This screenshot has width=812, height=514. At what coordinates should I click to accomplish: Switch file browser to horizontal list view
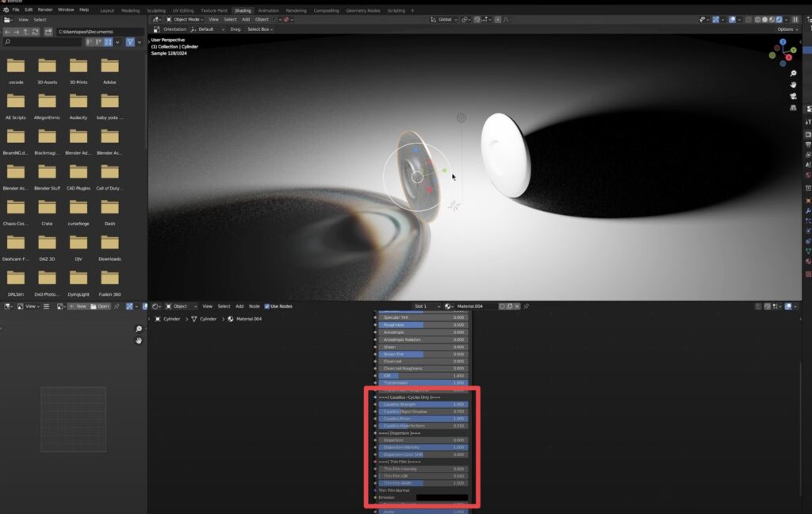coord(98,42)
